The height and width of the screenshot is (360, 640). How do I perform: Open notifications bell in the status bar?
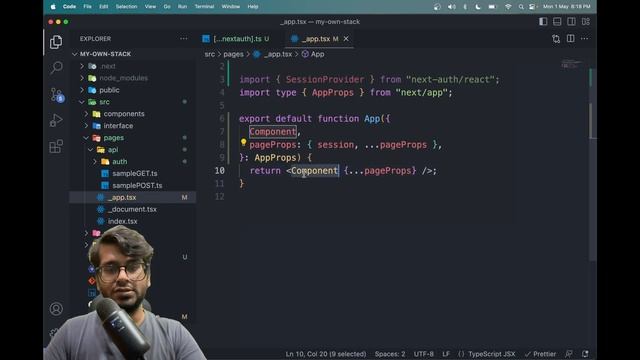585,354
